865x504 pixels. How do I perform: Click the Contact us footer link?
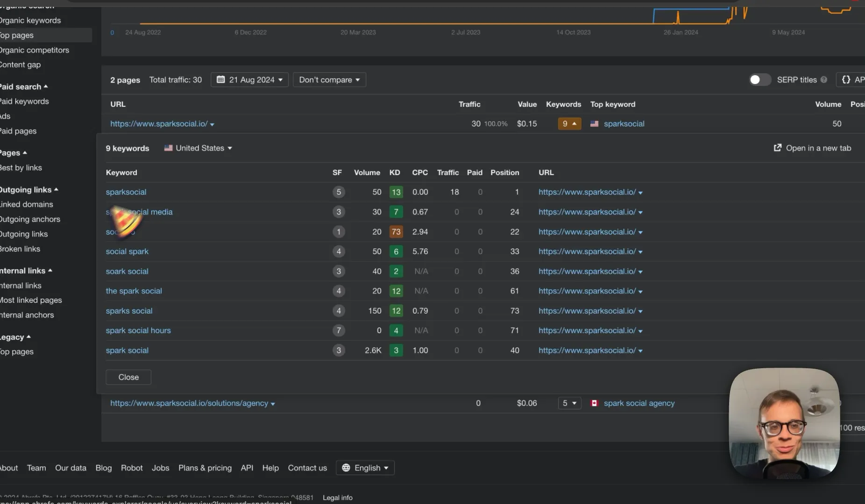(307, 468)
